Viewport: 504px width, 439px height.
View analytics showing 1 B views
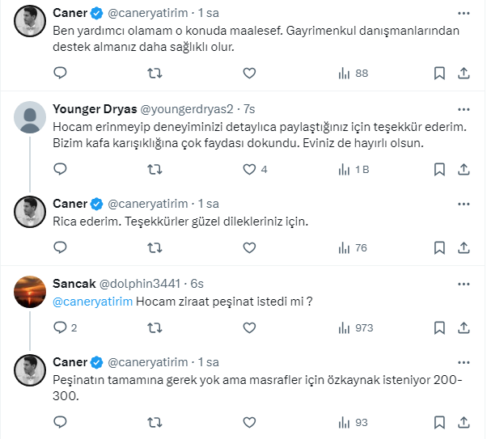[x=354, y=170]
